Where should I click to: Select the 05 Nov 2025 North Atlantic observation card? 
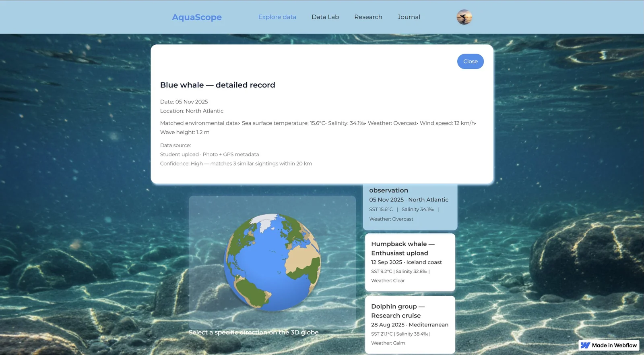410,207
